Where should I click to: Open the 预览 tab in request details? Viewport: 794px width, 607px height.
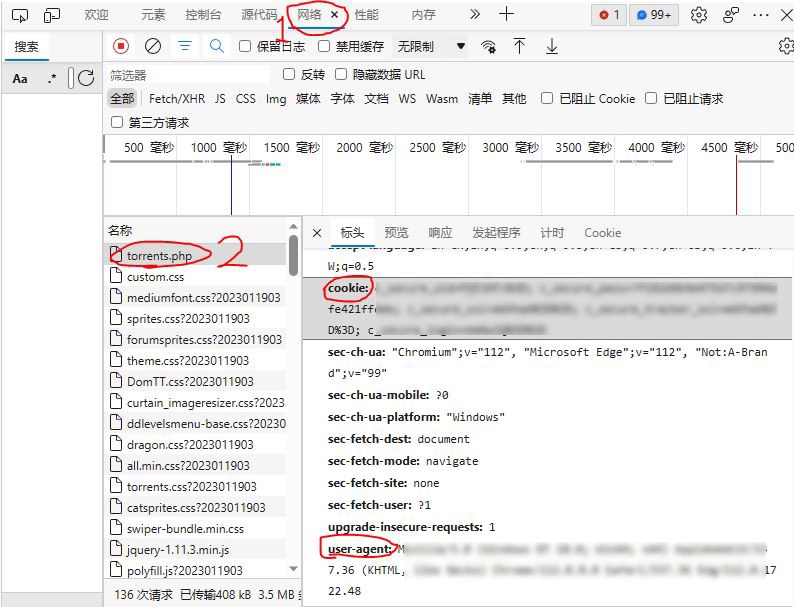396,232
